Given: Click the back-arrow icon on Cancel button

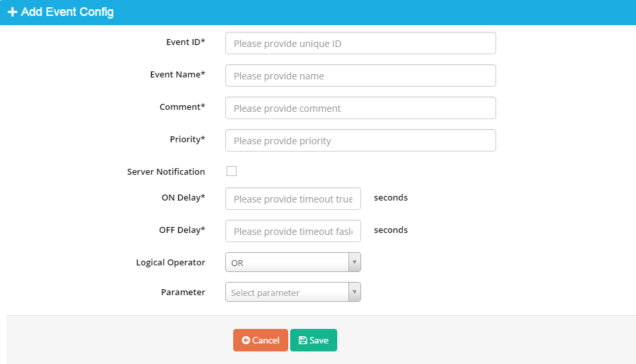Looking at the screenshot, I should point(246,340).
